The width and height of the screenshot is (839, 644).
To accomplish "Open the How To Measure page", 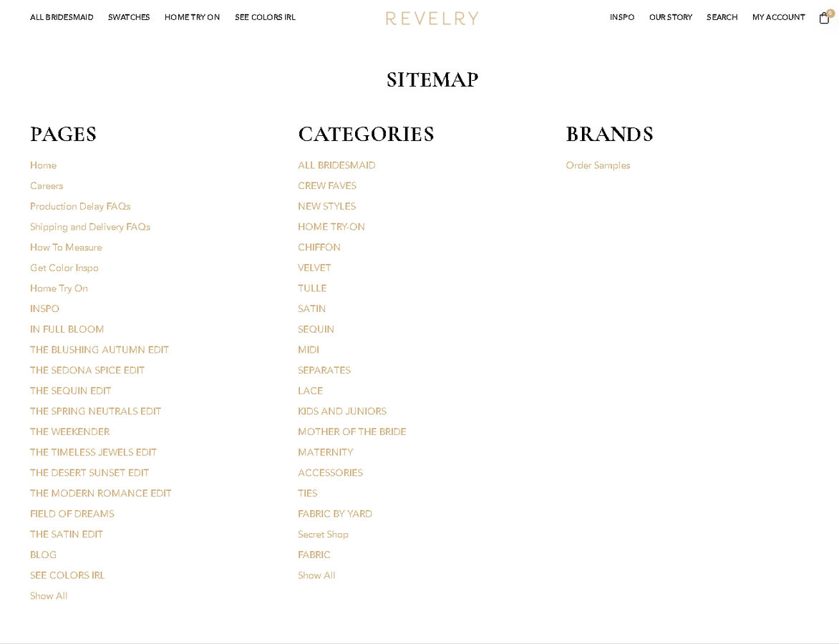I will [x=66, y=248].
